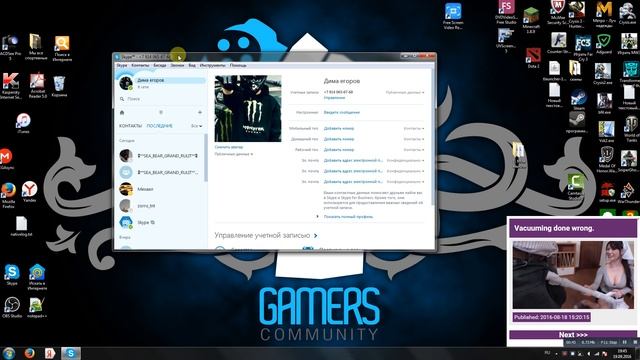Click the ad video thumbnail image
Screen dimensions: 640x360
[x=573, y=275]
